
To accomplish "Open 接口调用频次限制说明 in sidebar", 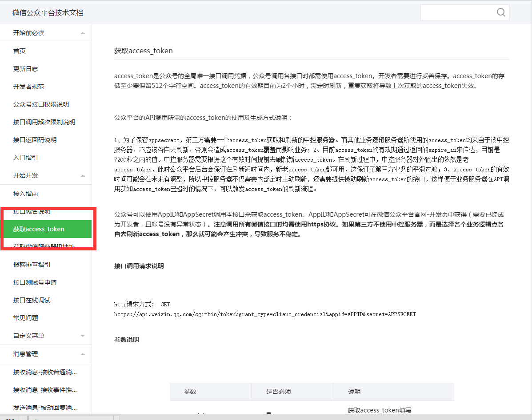I will (44, 122).
